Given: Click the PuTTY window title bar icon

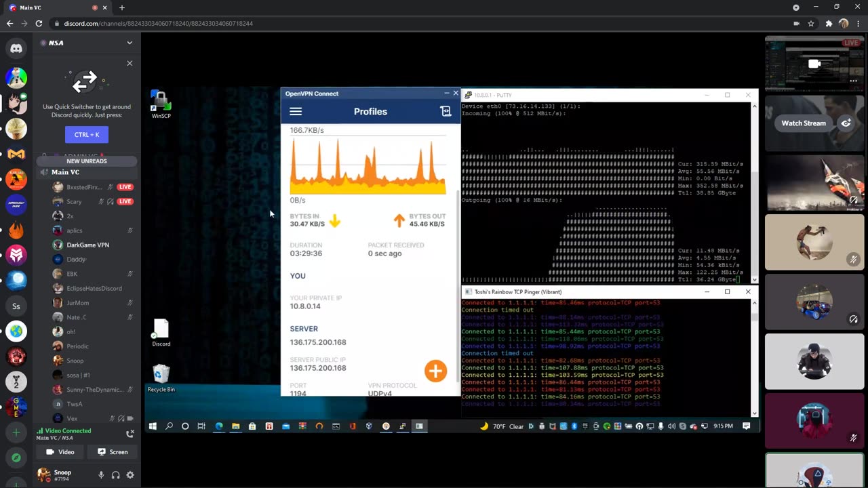Looking at the screenshot, I should [x=468, y=95].
